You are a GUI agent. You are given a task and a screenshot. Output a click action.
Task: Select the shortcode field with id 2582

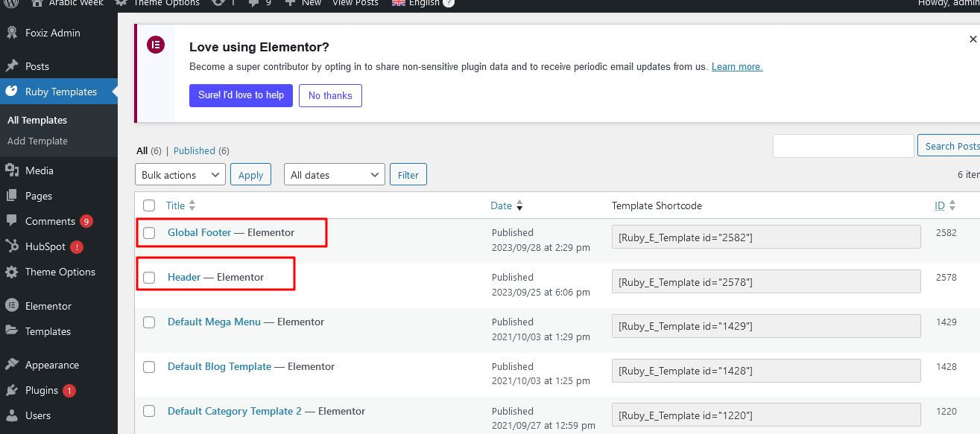766,237
